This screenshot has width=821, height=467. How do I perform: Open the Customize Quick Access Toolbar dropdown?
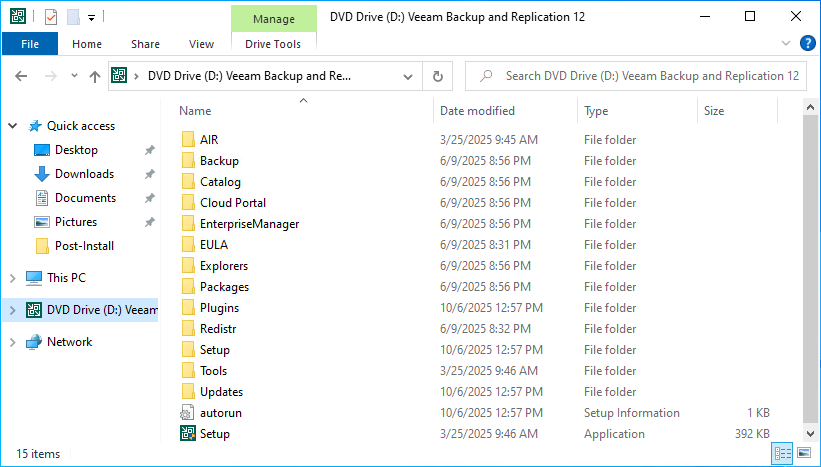tap(91, 17)
